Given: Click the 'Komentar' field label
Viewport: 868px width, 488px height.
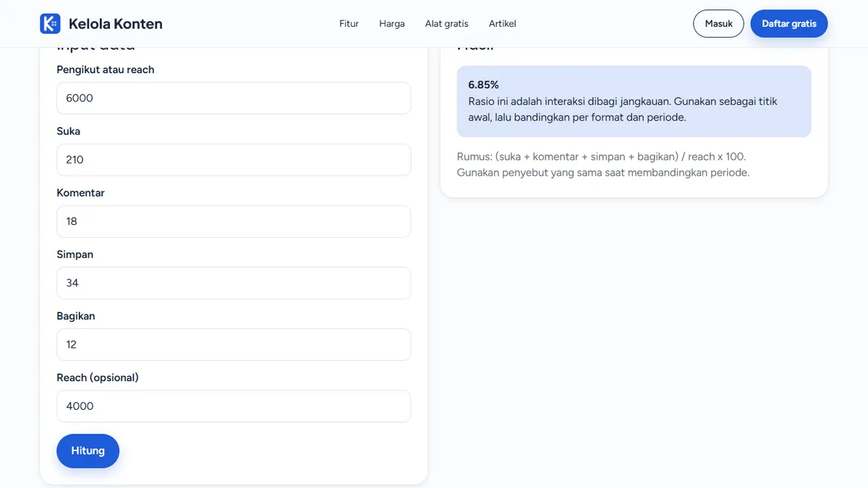Looking at the screenshot, I should pyautogui.click(x=80, y=193).
